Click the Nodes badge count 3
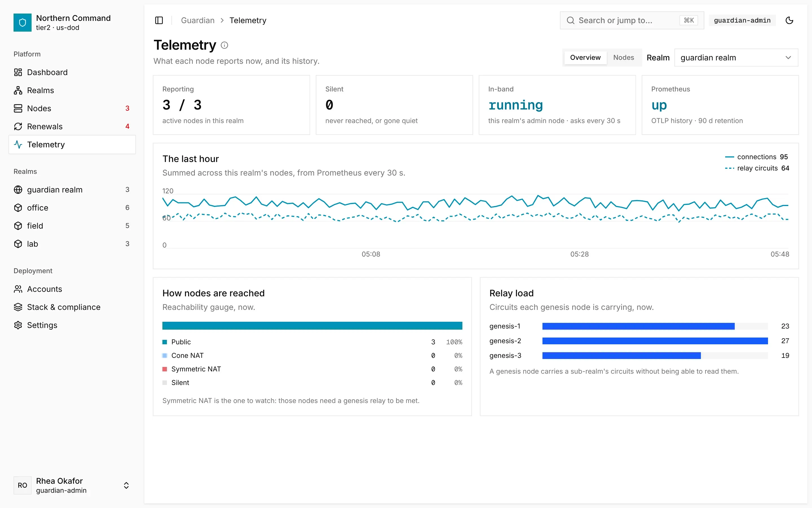Screen dimensions: 812x508 (127, 109)
